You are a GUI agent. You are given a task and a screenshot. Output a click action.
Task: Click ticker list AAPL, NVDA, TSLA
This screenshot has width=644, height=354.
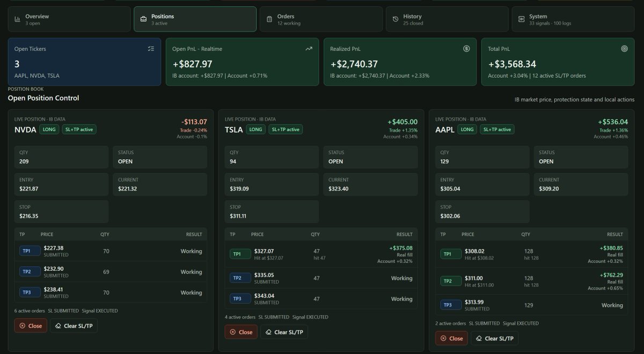(x=37, y=76)
